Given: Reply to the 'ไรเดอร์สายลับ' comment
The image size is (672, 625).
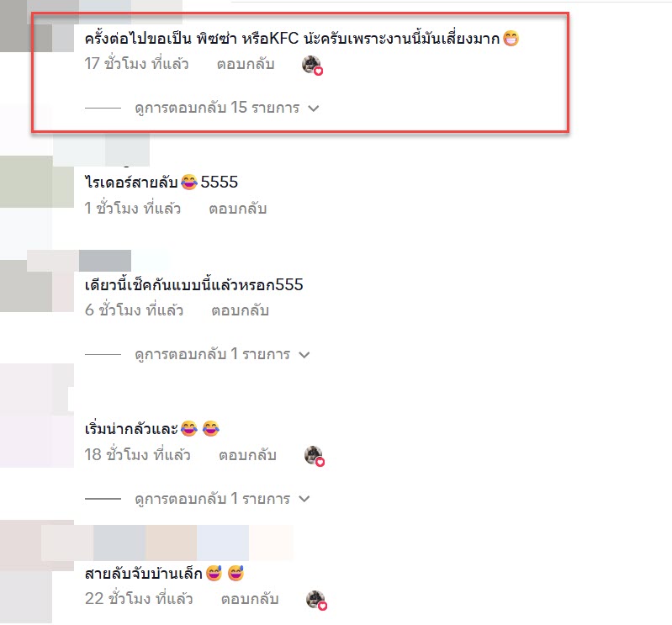Looking at the screenshot, I should [x=238, y=209].
